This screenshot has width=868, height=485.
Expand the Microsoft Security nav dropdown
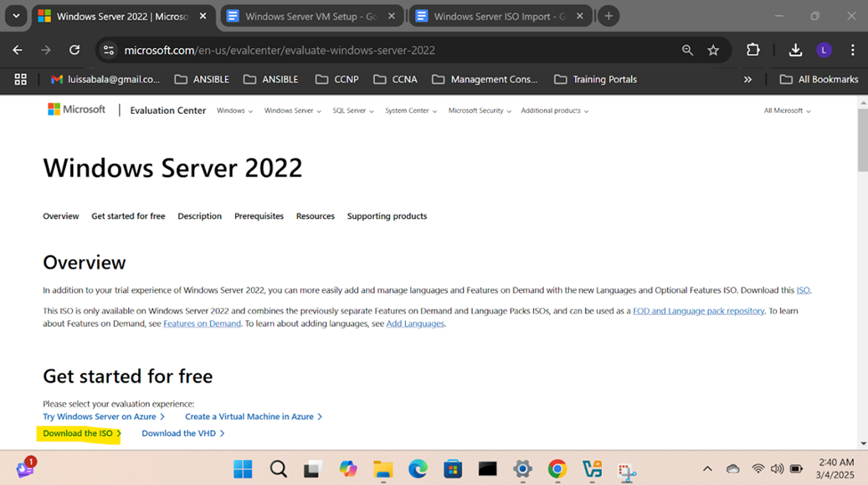[x=479, y=110]
